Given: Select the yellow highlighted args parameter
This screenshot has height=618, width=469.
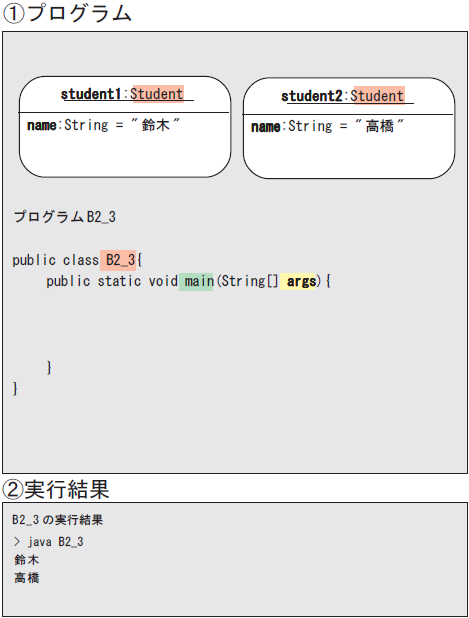Looking at the screenshot, I should [298, 282].
